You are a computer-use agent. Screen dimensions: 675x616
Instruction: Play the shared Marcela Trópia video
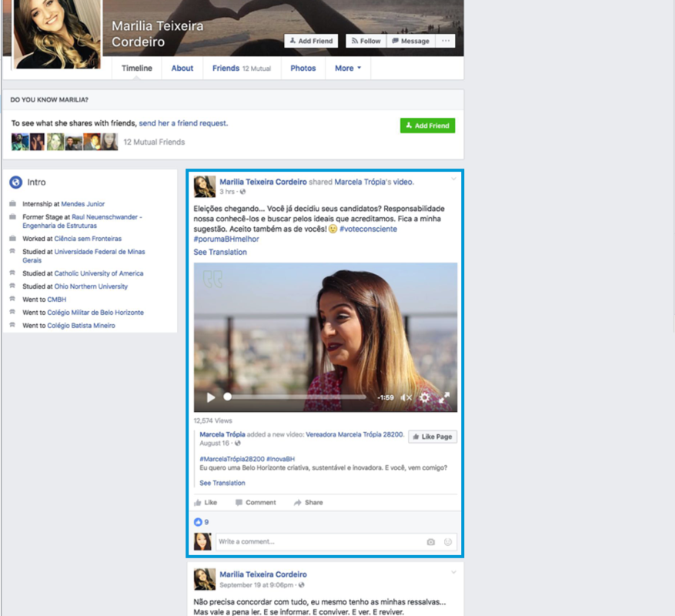pos(211,397)
